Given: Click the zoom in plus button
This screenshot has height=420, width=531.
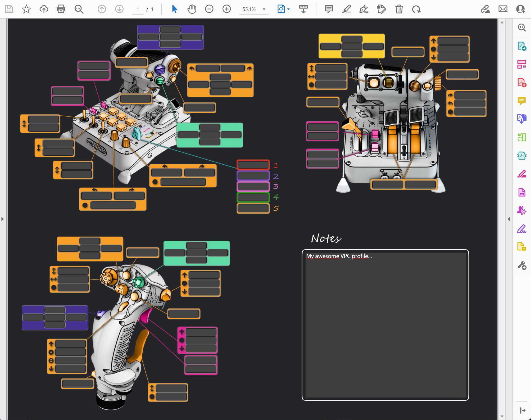Looking at the screenshot, I should (x=226, y=9).
